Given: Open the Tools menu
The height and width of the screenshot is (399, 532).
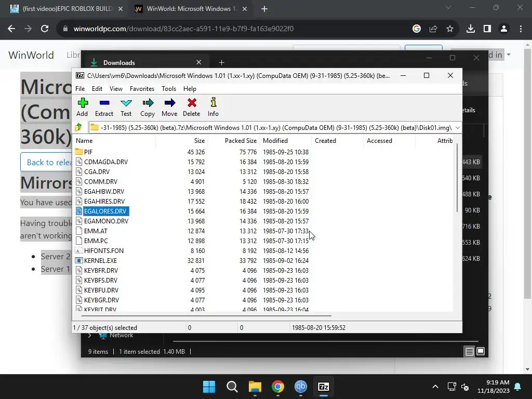Looking at the screenshot, I should click(x=169, y=88).
